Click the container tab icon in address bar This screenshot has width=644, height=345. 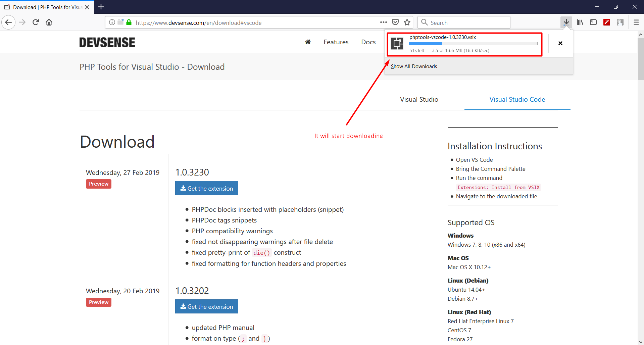click(x=120, y=22)
